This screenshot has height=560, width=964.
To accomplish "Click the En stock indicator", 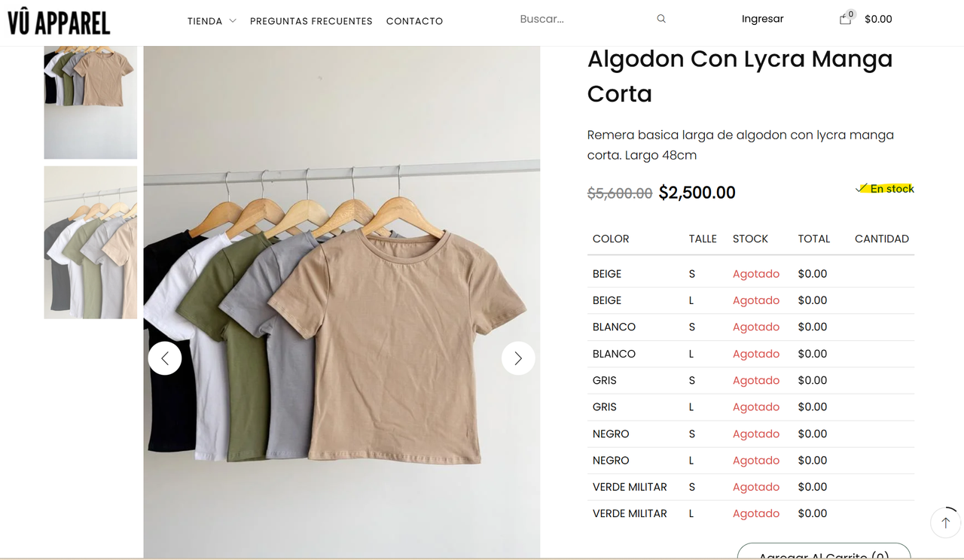I will tap(885, 189).
